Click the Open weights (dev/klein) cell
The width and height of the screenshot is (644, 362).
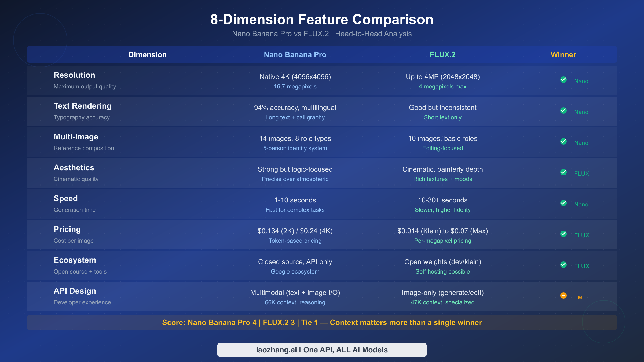[442, 262]
